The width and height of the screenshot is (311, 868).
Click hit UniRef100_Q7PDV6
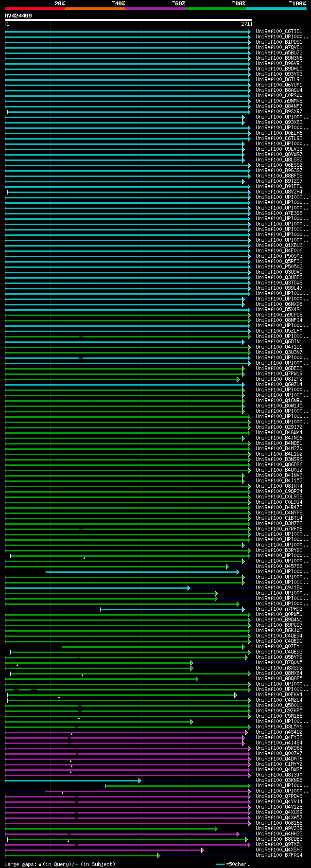(x=279, y=797)
